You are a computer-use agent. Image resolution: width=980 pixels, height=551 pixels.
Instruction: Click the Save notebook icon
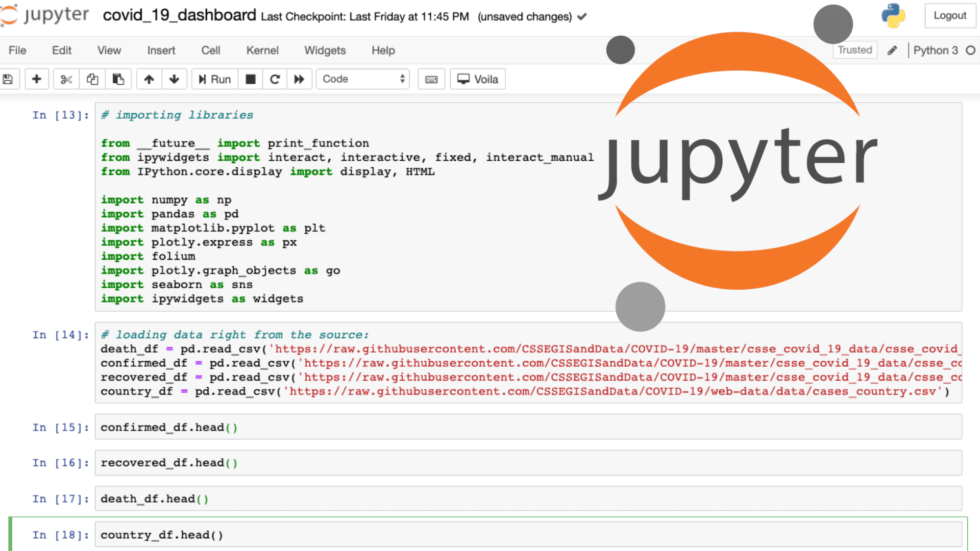(x=9, y=79)
